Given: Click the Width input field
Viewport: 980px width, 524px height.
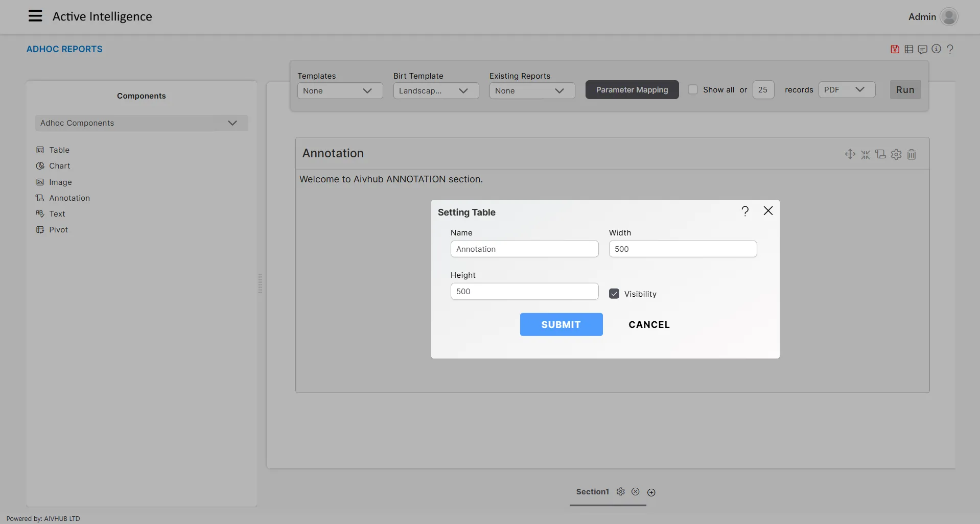Looking at the screenshot, I should [x=682, y=249].
